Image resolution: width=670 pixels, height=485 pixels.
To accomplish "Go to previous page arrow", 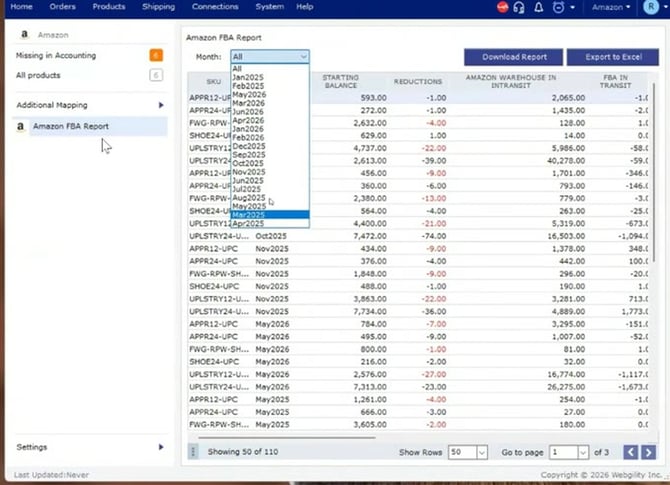I will [631, 452].
